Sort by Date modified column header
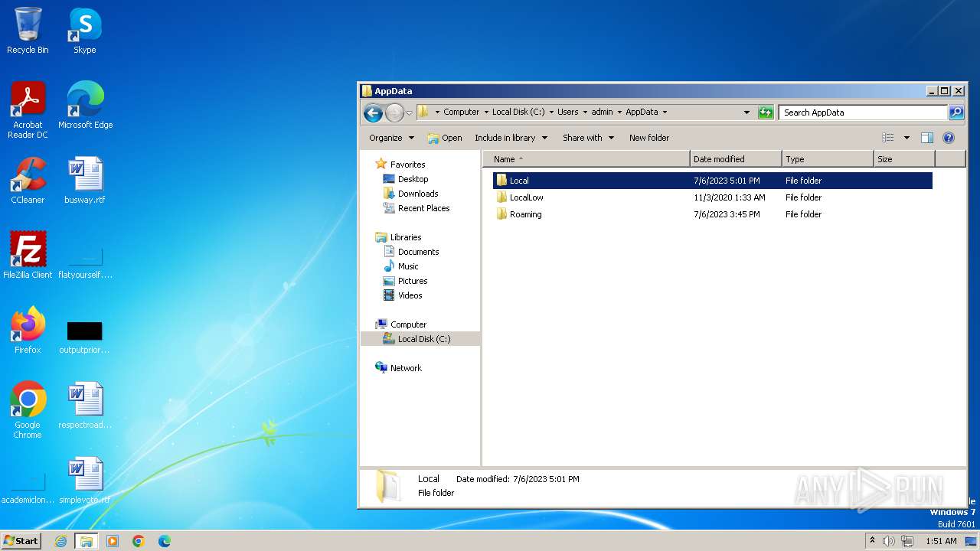Image resolution: width=980 pixels, height=551 pixels. click(736, 159)
